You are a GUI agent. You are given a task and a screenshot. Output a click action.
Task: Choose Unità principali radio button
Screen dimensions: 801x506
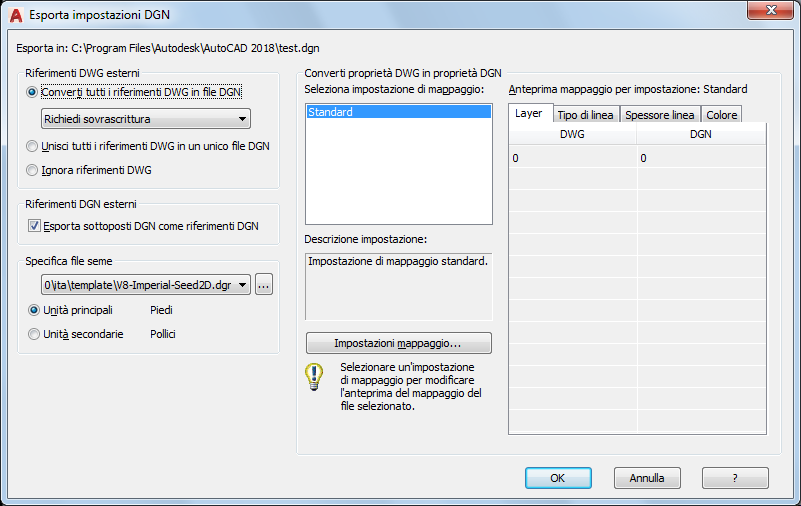tap(35, 310)
